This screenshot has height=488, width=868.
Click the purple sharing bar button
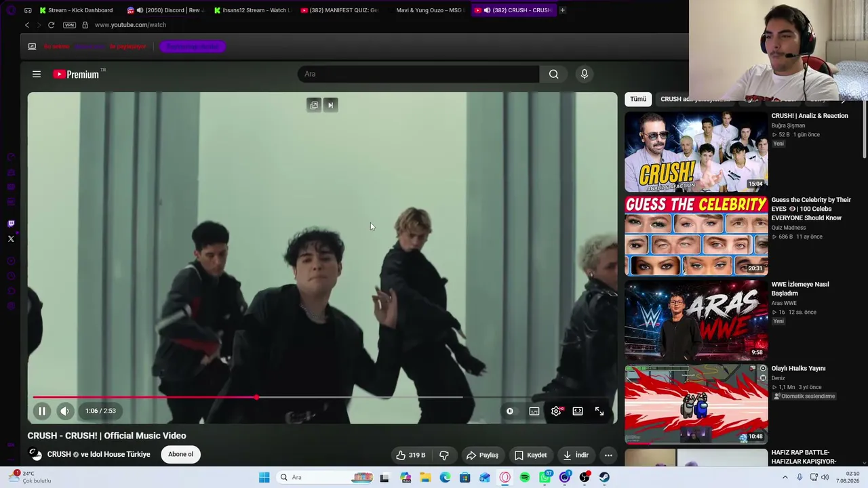(193, 47)
